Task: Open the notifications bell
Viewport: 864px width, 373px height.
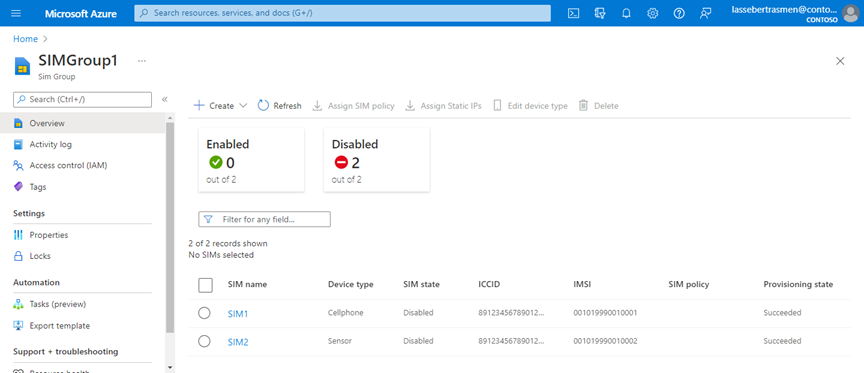Action: 627,13
